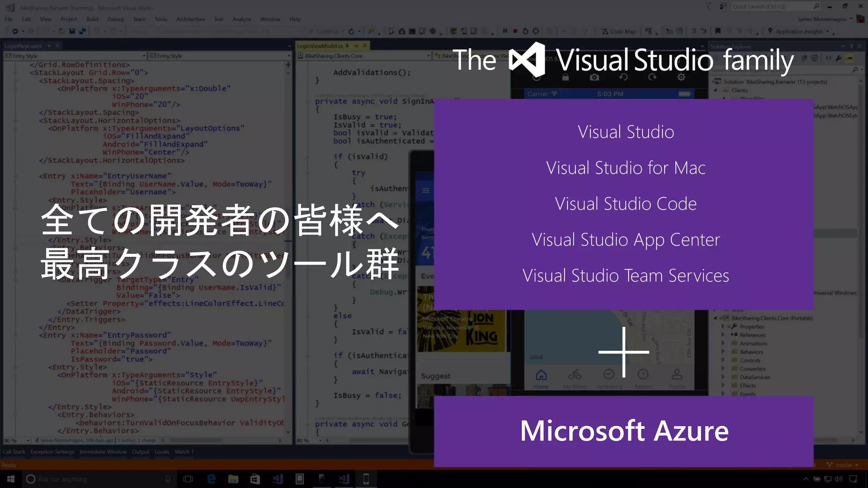Pin the LoginPage.xaml tab
This screenshot has width=868, height=488.
(49, 46)
